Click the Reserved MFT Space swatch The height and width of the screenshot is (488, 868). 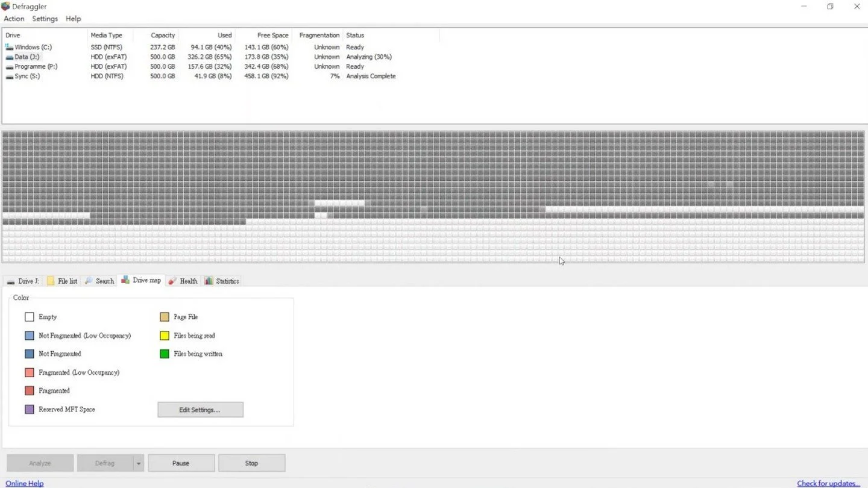30,409
